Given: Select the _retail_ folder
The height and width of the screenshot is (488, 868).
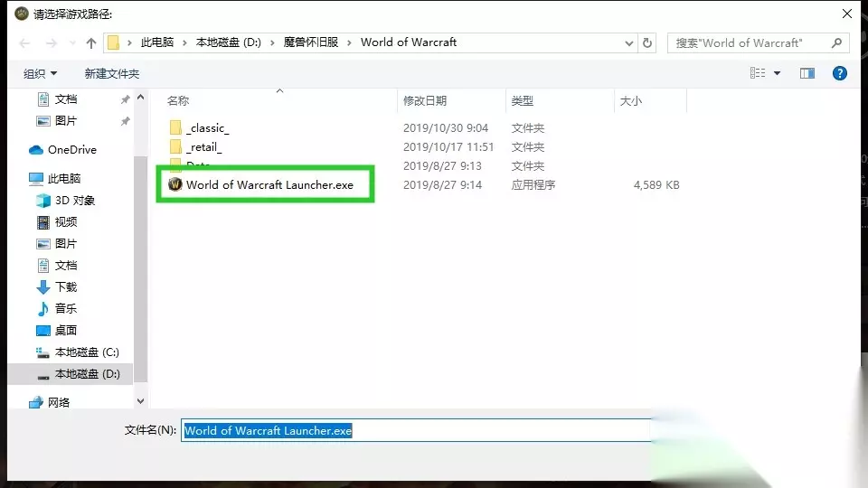Looking at the screenshot, I should click(203, 147).
